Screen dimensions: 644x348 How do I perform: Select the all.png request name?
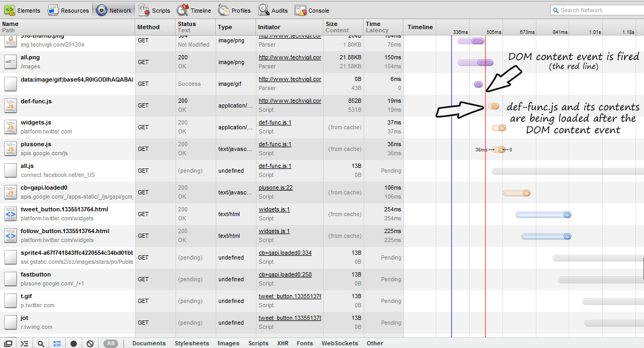pyautogui.click(x=30, y=57)
